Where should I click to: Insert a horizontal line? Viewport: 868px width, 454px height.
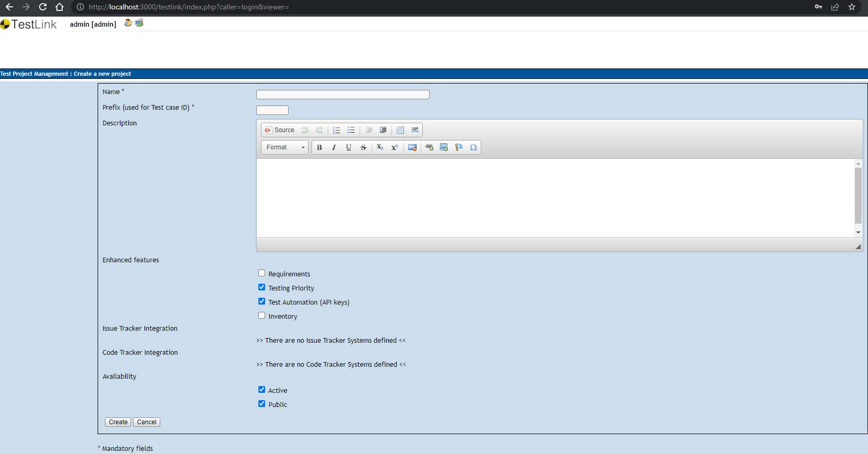415,130
